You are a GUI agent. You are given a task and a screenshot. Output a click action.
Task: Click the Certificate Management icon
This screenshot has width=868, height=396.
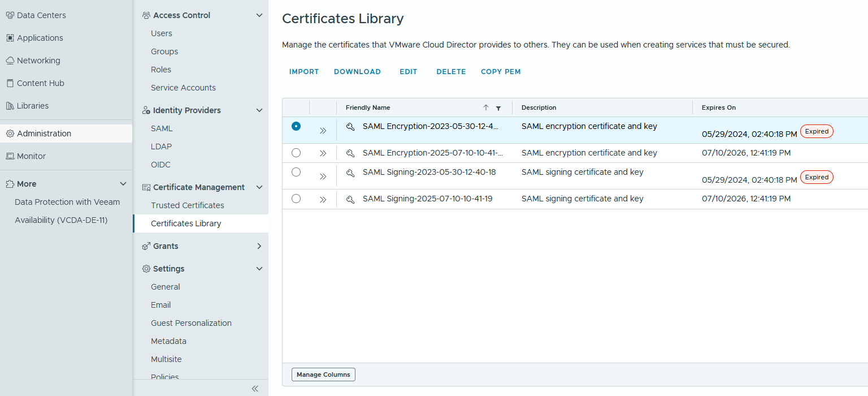146,187
